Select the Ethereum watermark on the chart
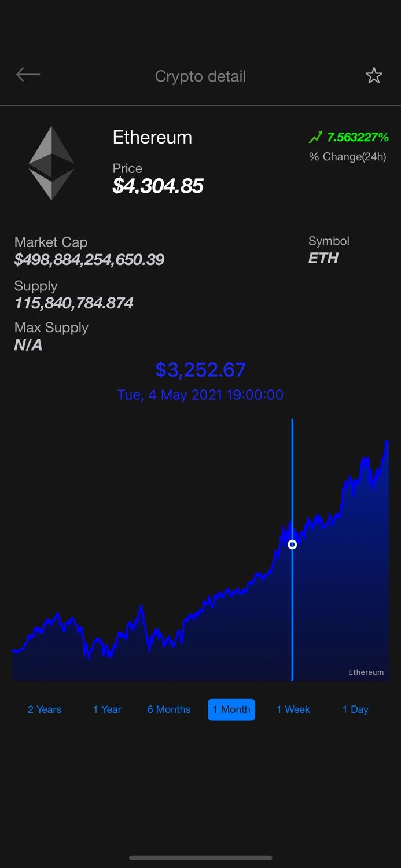401x868 pixels. tap(366, 672)
